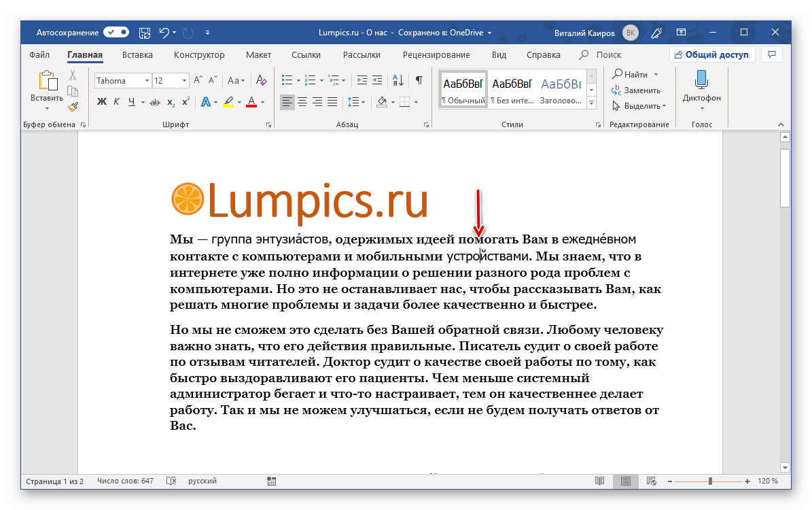The height and width of the screenshot is (510, 812).
Task: Toggle bold (Ж) formatting
Action: pyautogui.click(x=102, y=102)
